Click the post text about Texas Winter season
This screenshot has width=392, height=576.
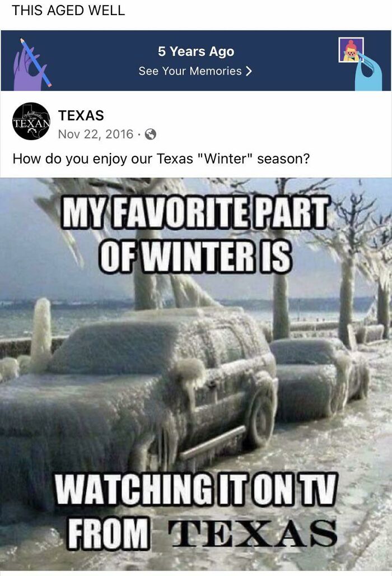[161, 159]
